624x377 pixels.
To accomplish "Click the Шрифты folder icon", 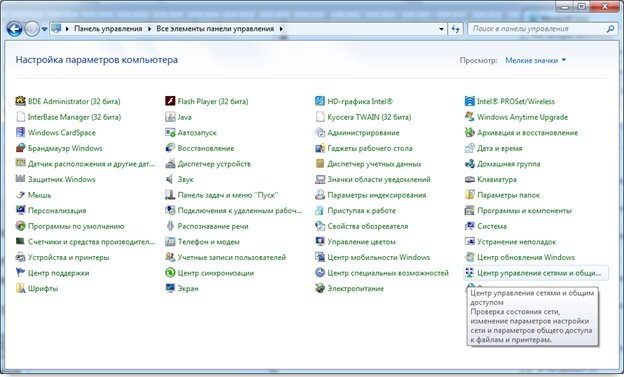I will click(x=20, y=288).
